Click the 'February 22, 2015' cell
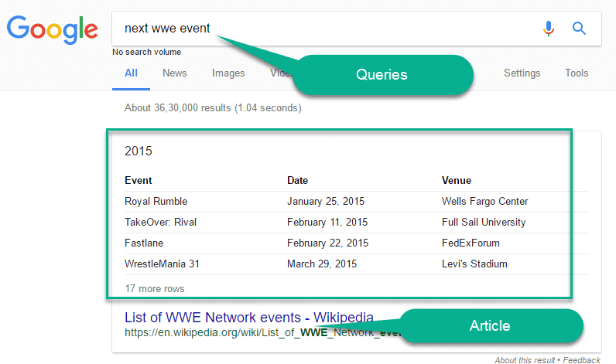616x364 pixels. (x=327, y=243)
